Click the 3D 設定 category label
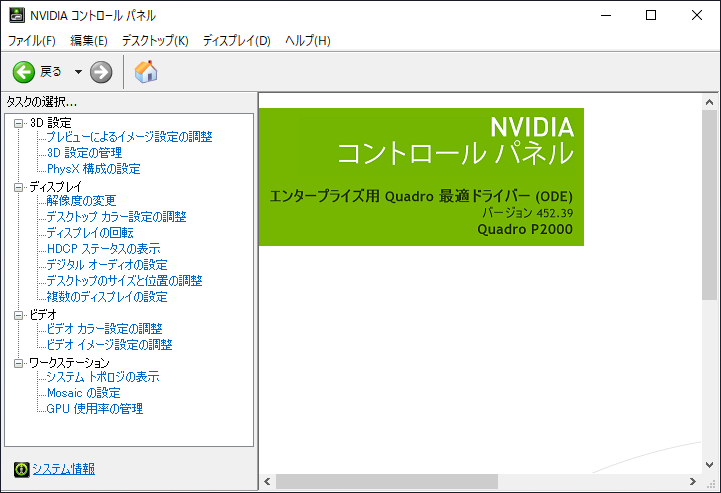The image size is (721, 493). (x=51, y=123)
